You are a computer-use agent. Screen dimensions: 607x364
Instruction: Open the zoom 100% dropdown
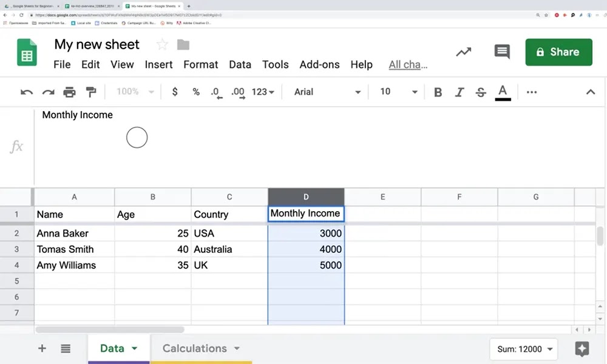click(x=135, y=92)
